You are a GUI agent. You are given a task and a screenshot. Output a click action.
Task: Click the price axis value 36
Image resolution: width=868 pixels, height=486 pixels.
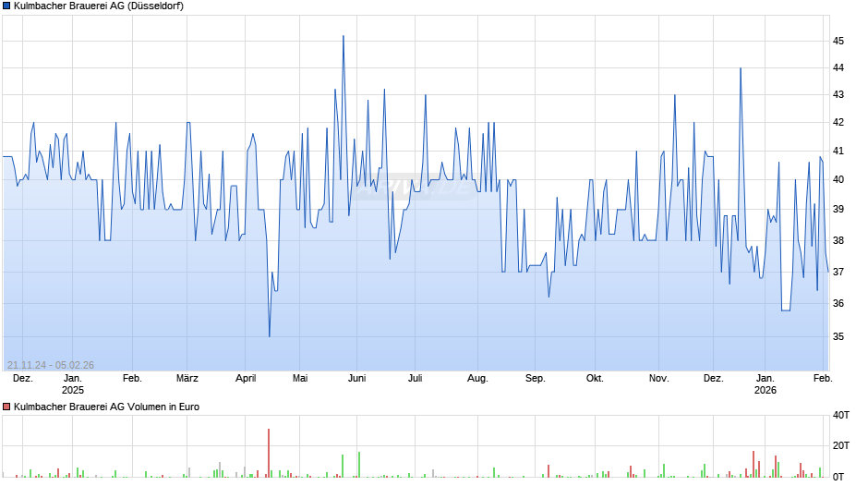tap(838, 303)
